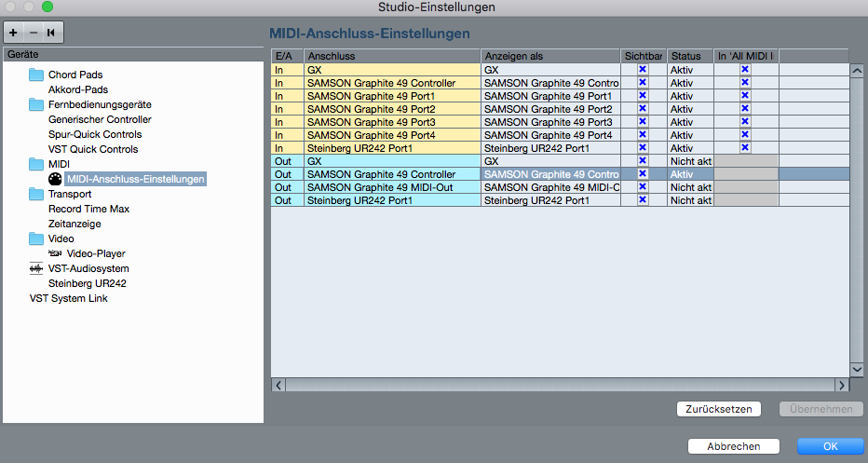Click the plus add device button
The width and height of the screenshot is (868, 463).
[x=13, y=33]
